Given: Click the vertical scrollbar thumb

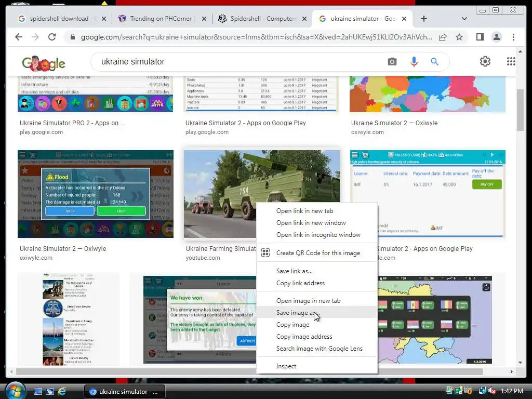Looking at the screenshot, I should pyautogui.click(x=520, y=110).
